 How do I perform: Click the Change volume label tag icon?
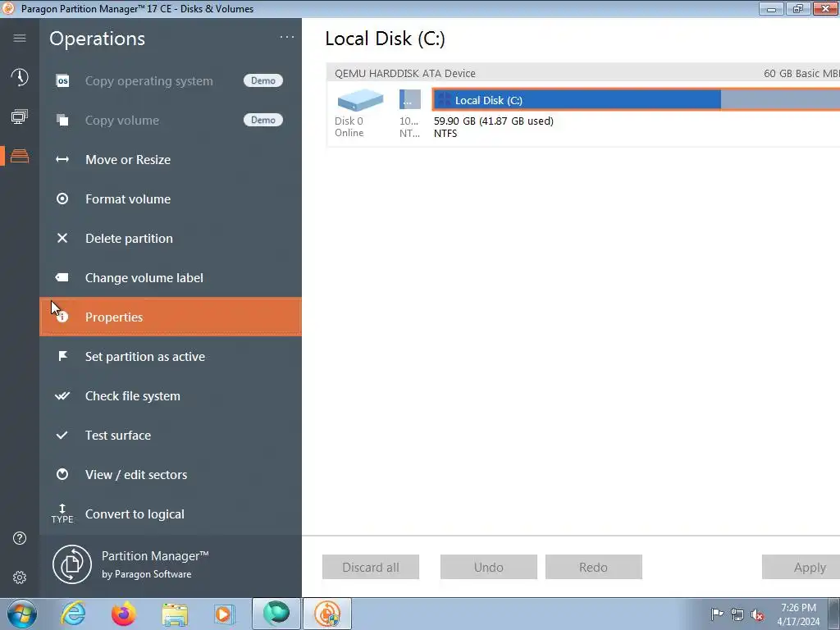(62, 277)
